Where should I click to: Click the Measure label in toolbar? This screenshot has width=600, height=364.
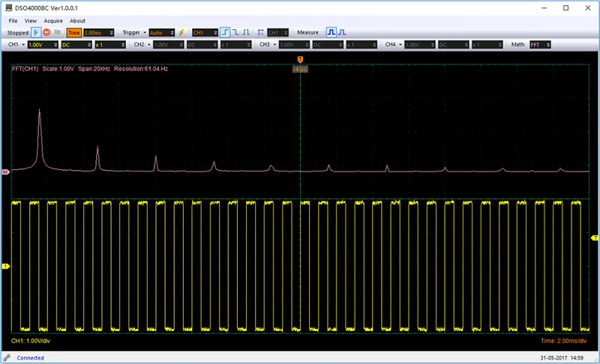coord(307,32)
